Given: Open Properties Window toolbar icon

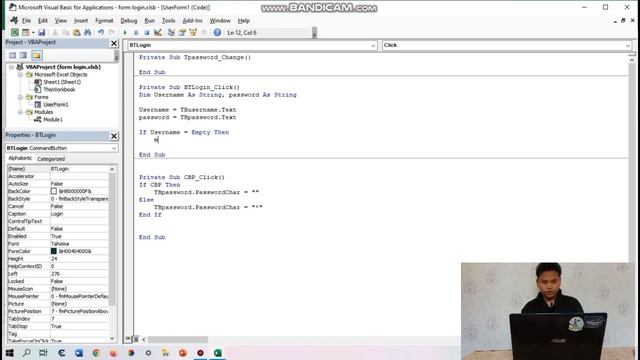Looking at the screenshot, I should tap(182, 33).
